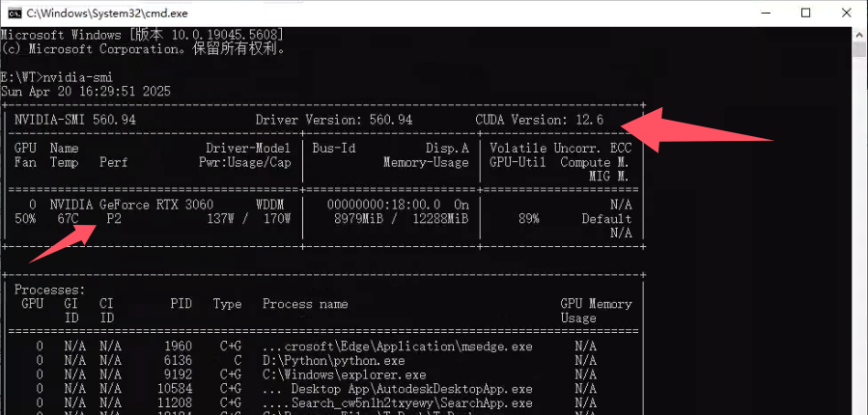Click the power usage '137W' value

pyautogui.click(x=221, y=218)
